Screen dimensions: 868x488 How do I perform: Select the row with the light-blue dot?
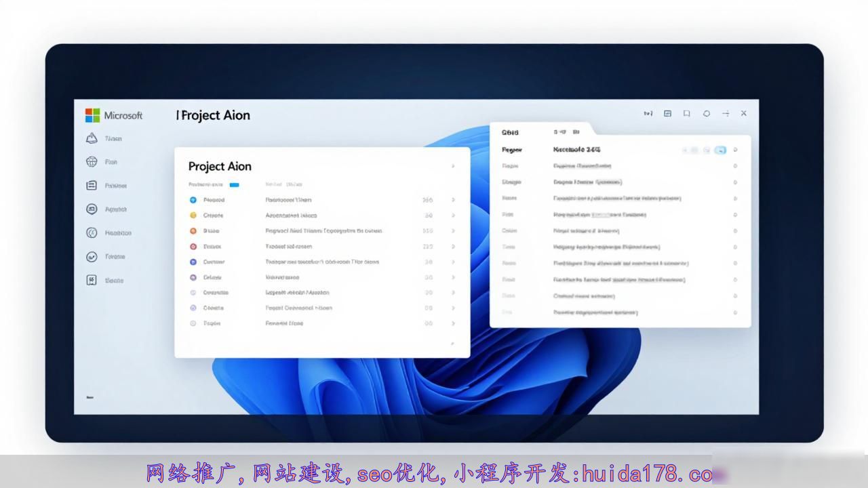click(322, 200)
